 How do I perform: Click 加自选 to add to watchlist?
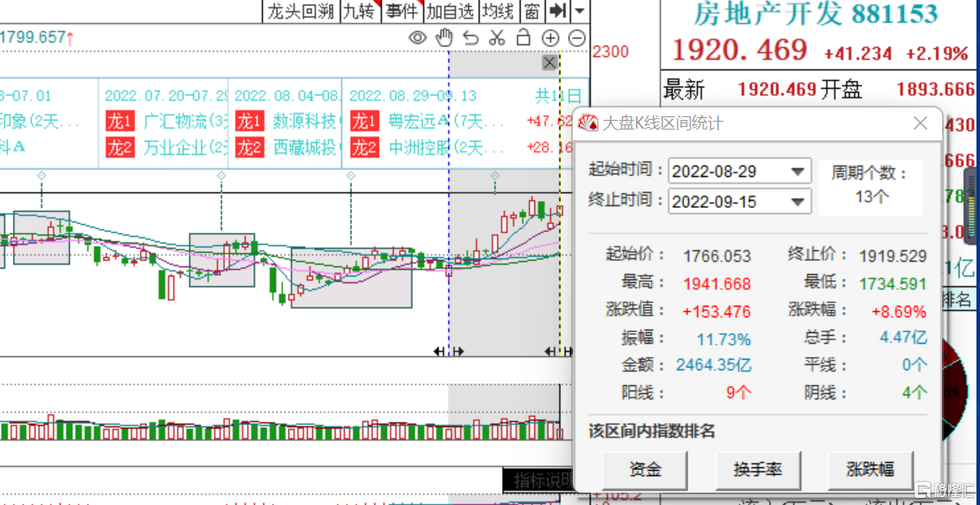click(451, 11)
